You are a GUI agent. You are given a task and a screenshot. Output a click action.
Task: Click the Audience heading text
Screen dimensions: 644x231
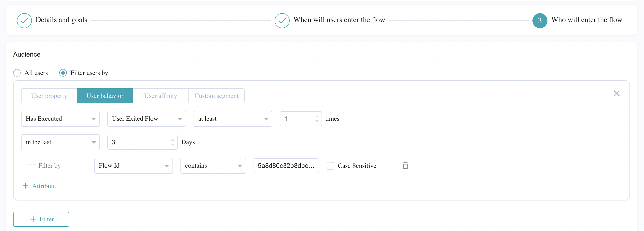pos(27,54)
